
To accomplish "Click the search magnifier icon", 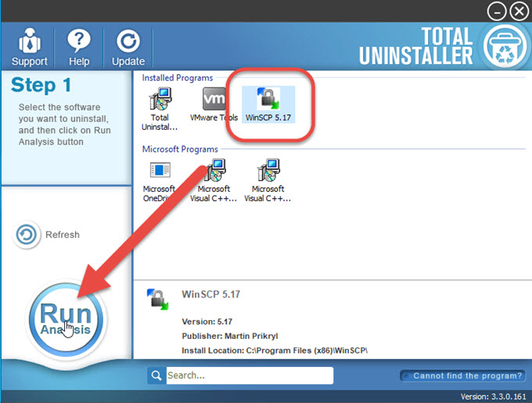I will (156, 376).
